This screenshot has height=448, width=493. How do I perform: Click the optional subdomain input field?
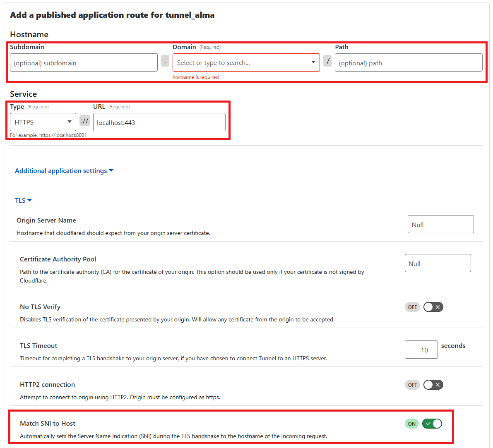click(x=84, y=62)
